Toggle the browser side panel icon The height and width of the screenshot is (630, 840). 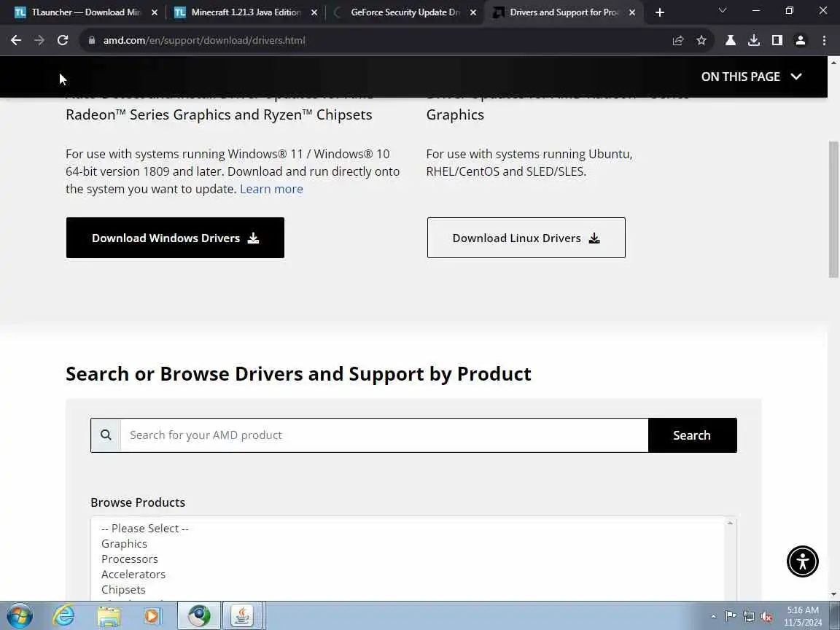click(777, 40)
